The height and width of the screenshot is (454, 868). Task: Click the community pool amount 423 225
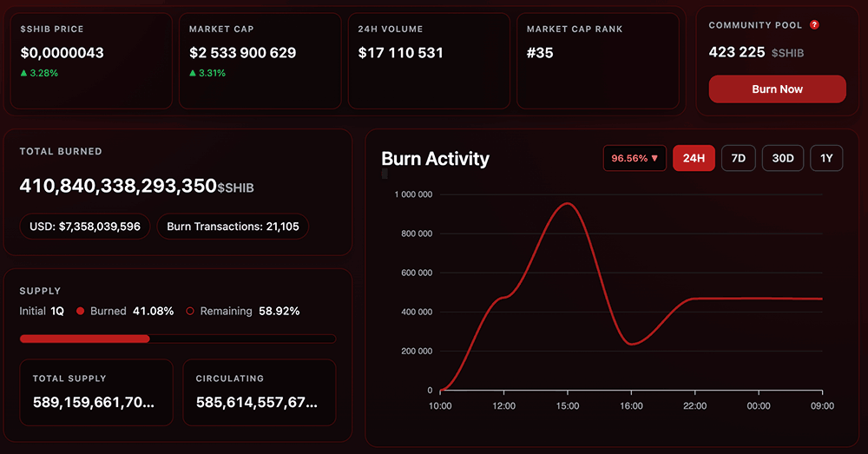point(737,52)
